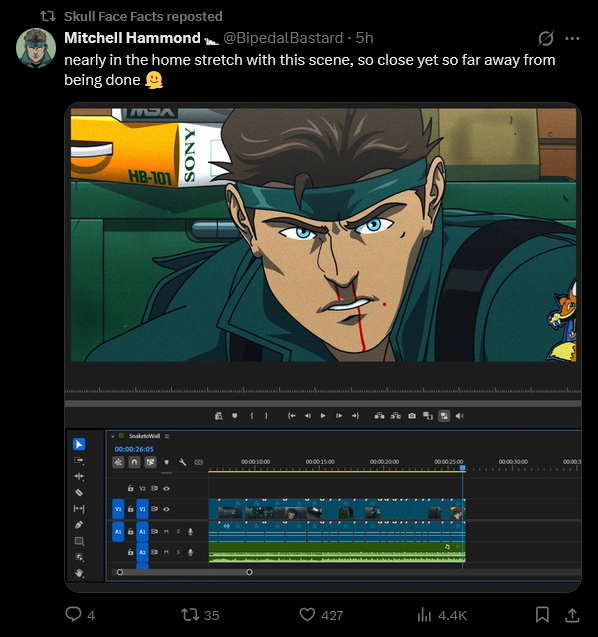Open Mitchell Hammond's profile avatar
Screen dimensions: 598x637
point(36,48)
